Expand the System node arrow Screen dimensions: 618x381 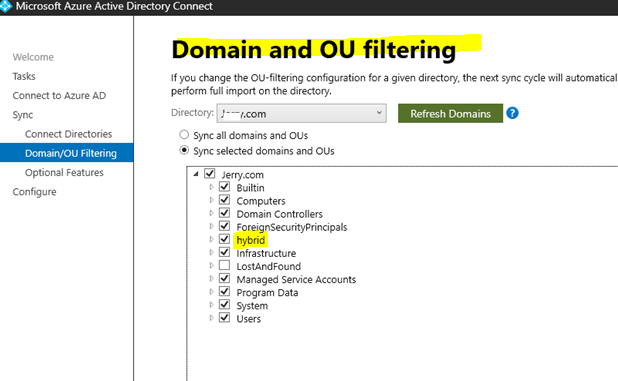coord(211,305)
